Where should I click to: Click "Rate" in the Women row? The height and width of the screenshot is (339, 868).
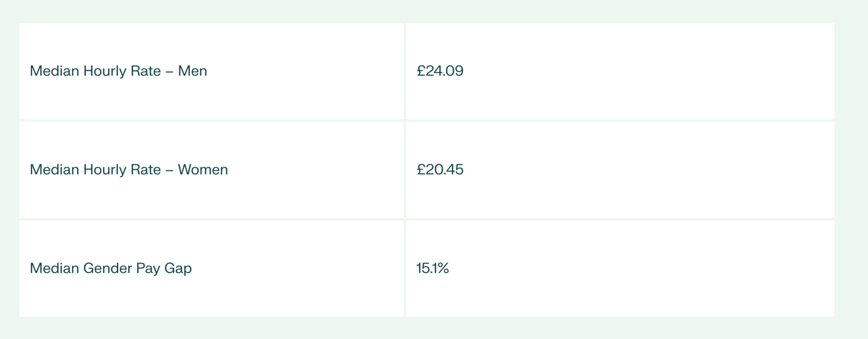pyautogui.click(x=146, y=170)
